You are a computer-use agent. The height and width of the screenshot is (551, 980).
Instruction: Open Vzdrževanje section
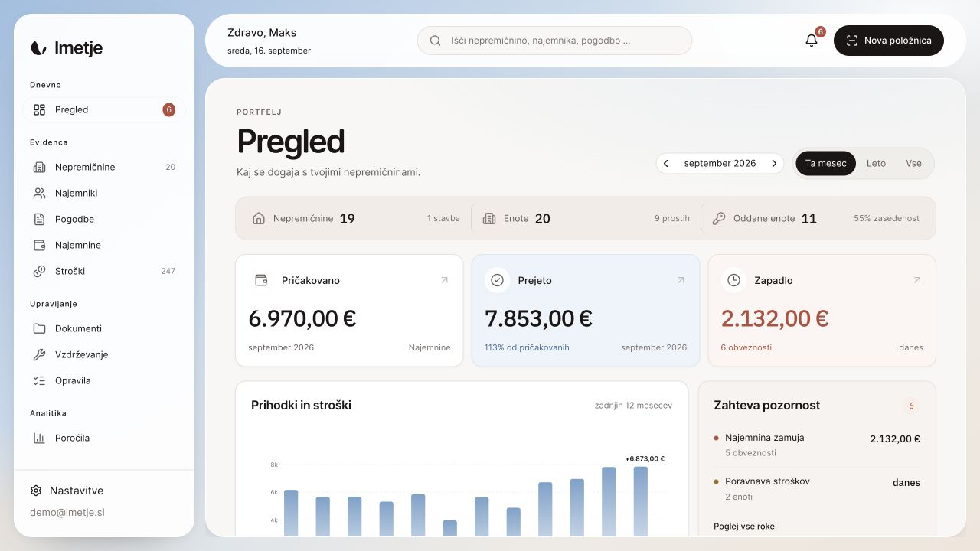[104, 354]
